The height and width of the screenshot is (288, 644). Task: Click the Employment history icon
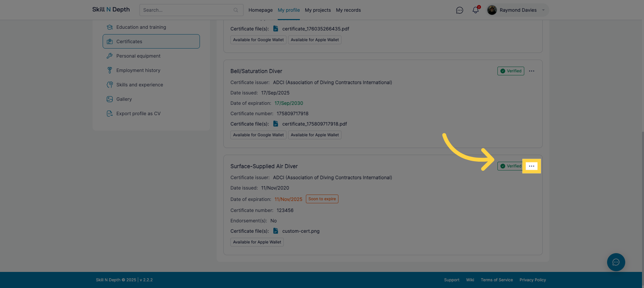110,70
